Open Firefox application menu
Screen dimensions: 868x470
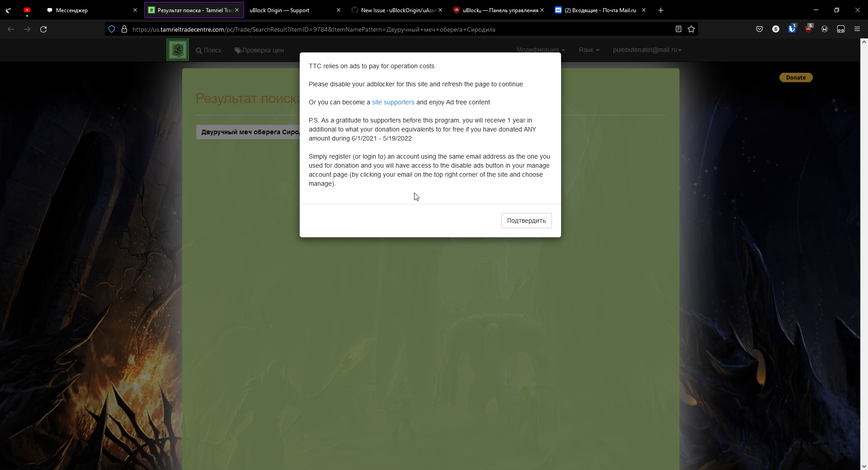(x=857, y=28)
